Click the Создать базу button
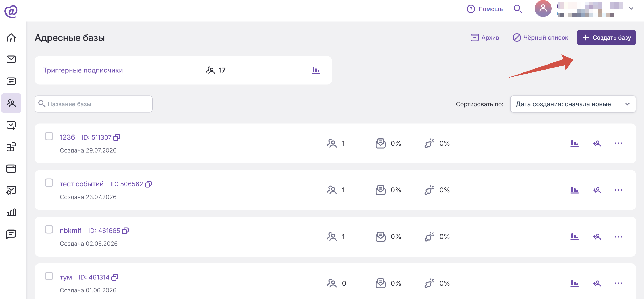Screen dimensions: 644x299 606,37
